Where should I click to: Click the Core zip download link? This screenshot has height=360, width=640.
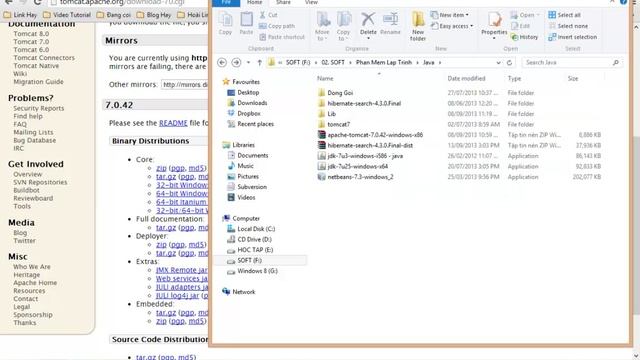pyautogui.click(x=161, y=168)
